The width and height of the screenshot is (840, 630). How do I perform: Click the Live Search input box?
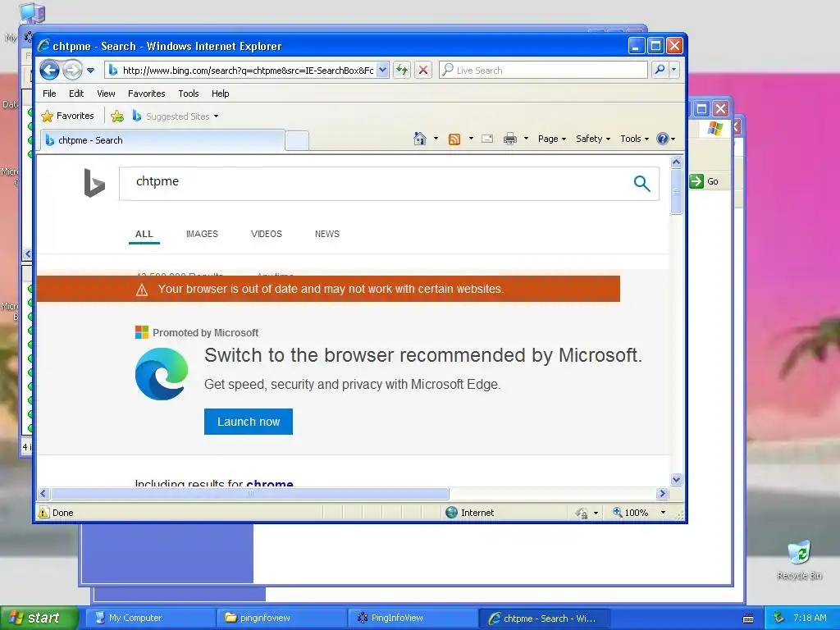543,71
